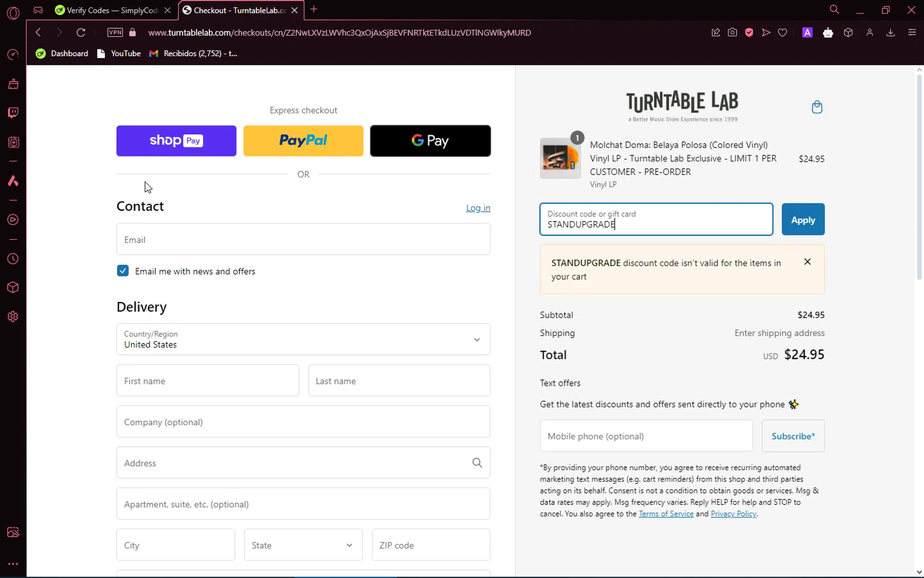This screenshot has height=578, width=924.
Task: Click the Log in link
Action: pos(478,208)
